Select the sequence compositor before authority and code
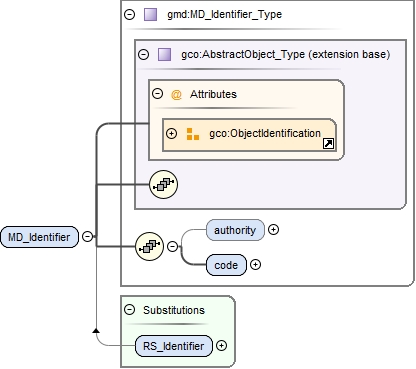Viewport: 416px width, 369px height. [x=149, y=247]
